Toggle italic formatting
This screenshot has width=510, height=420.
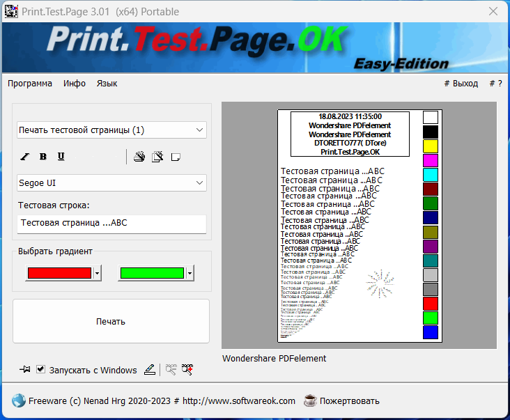click(x=24, y=157)
